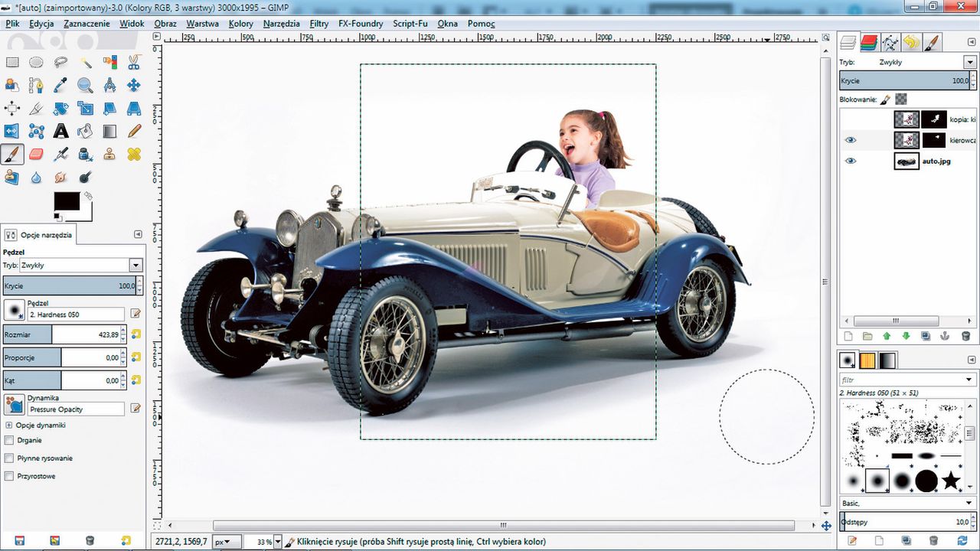This screenshot has height=551, width=980.
Task: Open the brush Tryb dropdown in tool options
Action: [x=136, y=265]
